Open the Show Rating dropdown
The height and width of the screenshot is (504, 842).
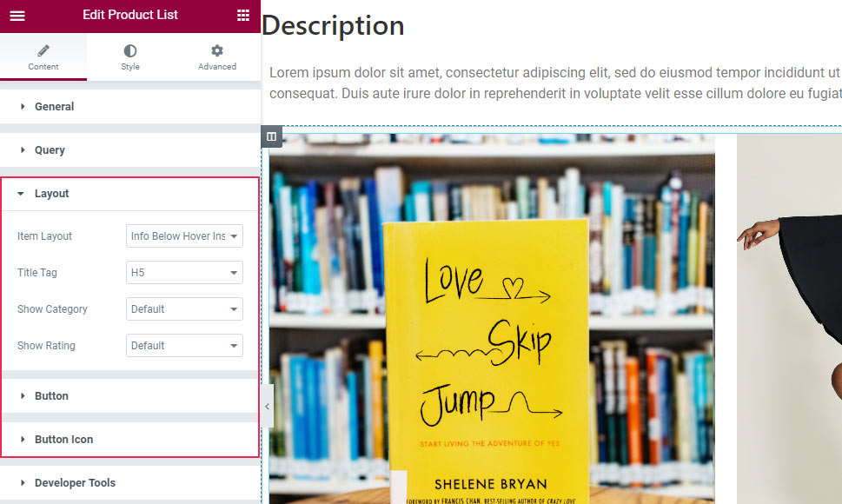point(184,346)
